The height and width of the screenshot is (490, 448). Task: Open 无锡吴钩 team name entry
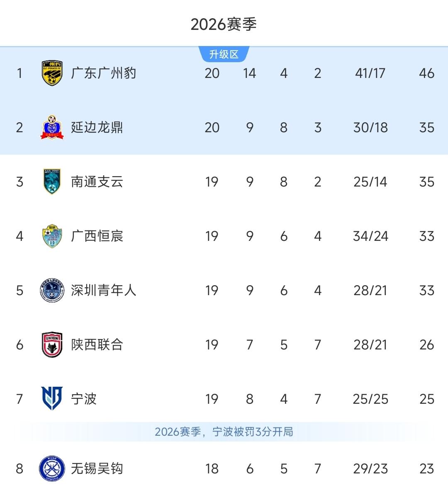pos(97,468)
